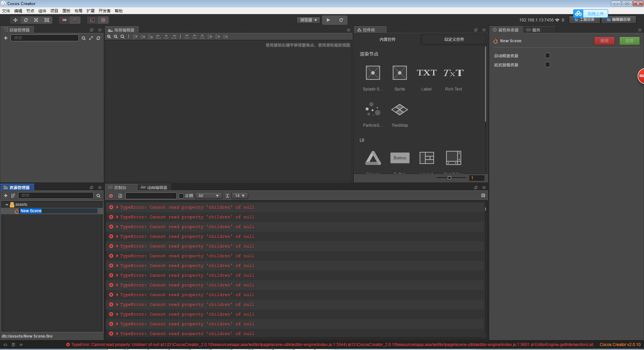Open the 扩展 menu
Viewport: 644px width, 350px height.
tap(91, 11)
